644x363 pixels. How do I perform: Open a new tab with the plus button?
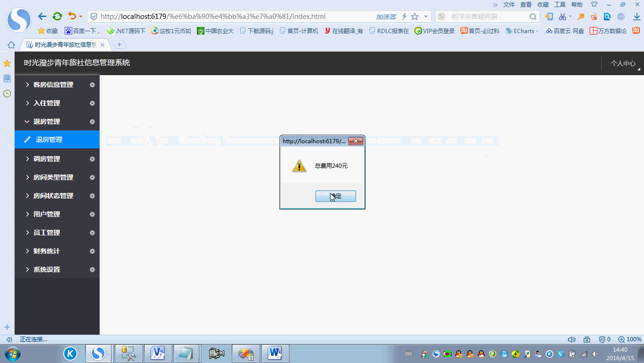[119, 44]
